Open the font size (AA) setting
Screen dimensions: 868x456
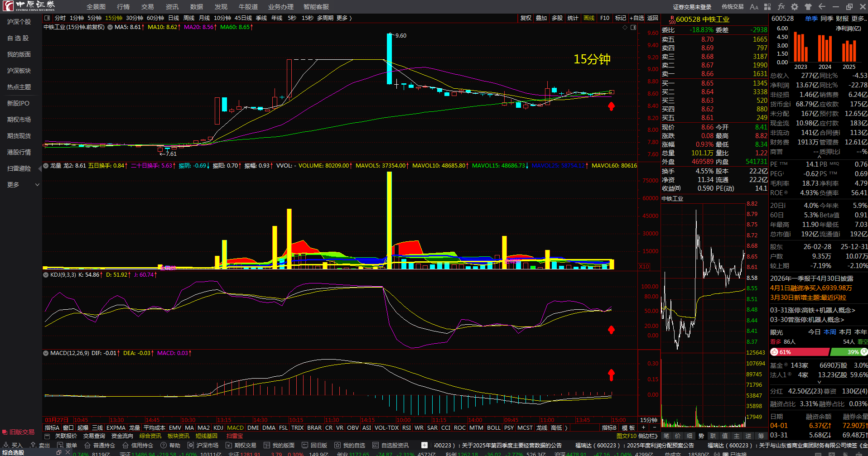[x=754, y=7]
